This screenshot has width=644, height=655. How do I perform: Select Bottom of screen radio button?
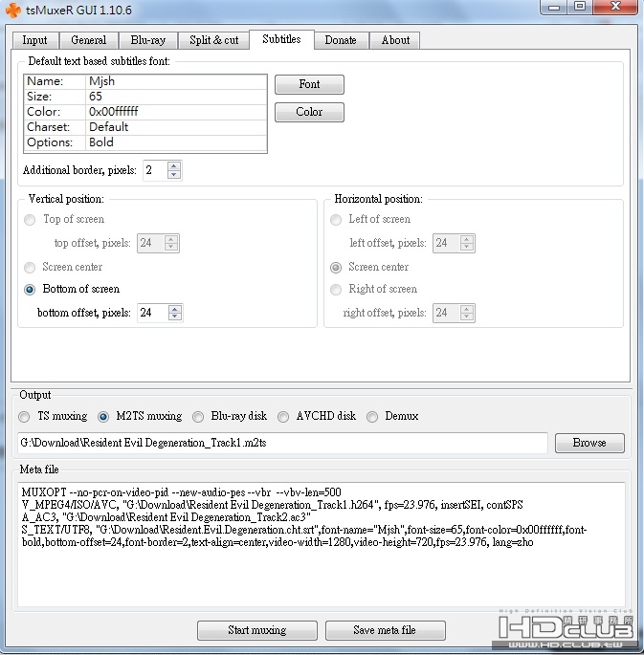point(30,290)
